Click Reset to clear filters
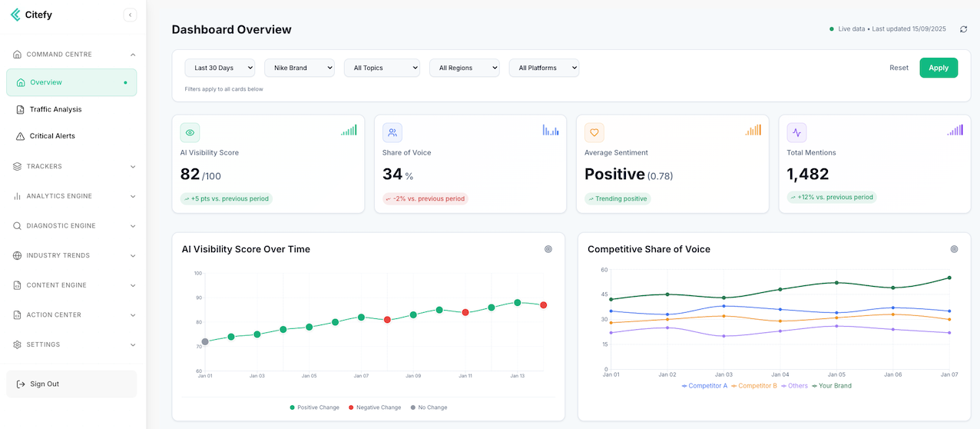The height and width of the screenshot is (429, 980). [899, 68]
